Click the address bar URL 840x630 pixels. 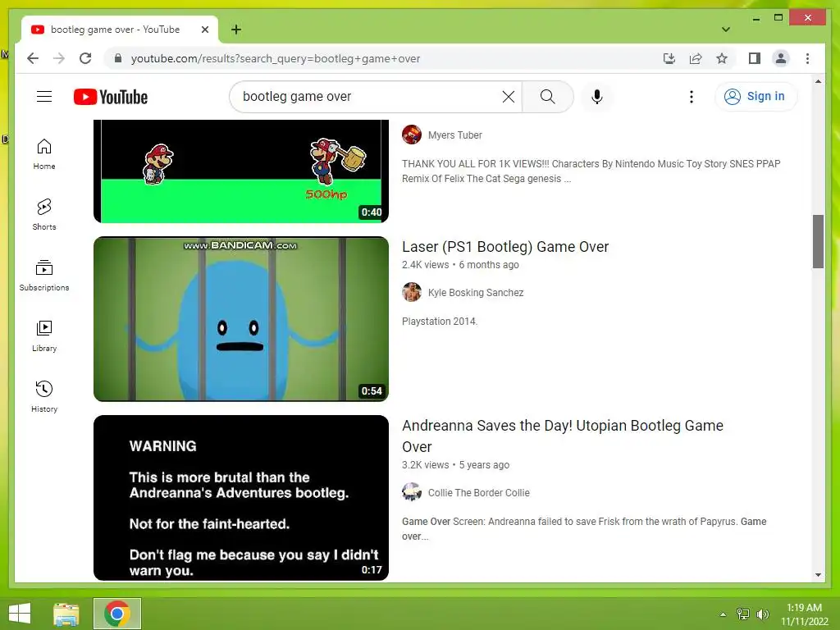coord(276,58)
